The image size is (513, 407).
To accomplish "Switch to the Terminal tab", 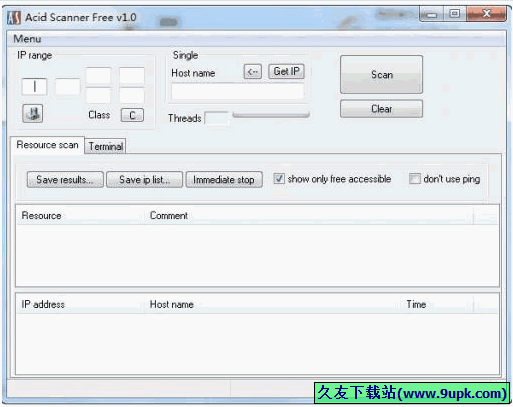I will (106, 146).
